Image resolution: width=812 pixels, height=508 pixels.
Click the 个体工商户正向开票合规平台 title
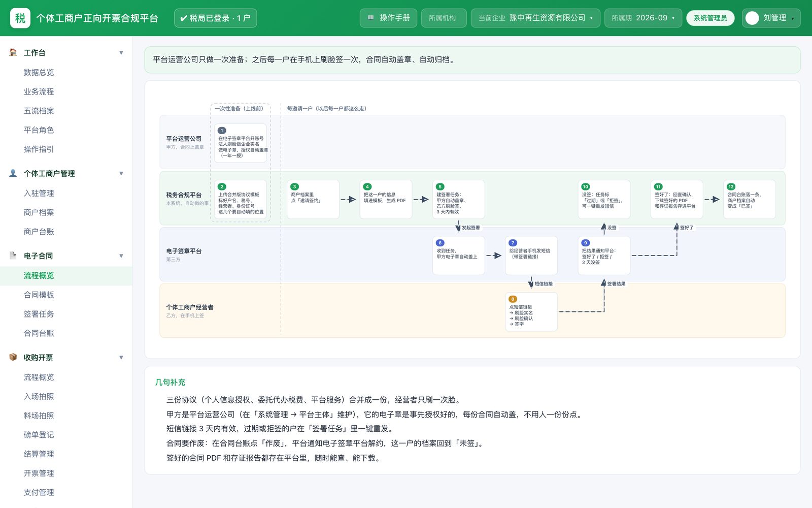tap(97, 18)
